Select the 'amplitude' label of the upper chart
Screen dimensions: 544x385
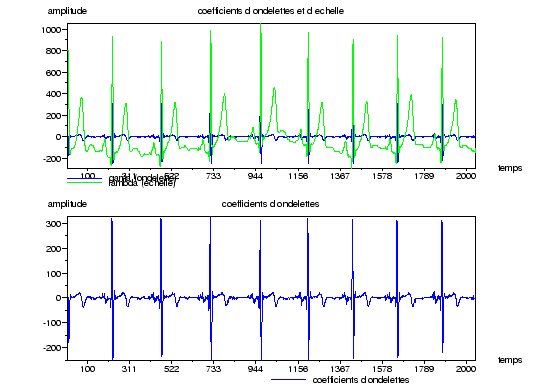(x=67, y=11)
